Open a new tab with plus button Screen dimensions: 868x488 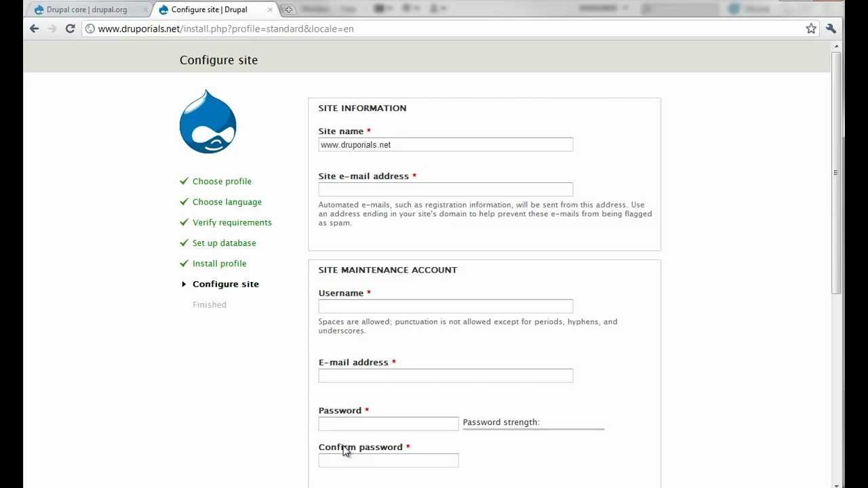[x=288, y=9]
